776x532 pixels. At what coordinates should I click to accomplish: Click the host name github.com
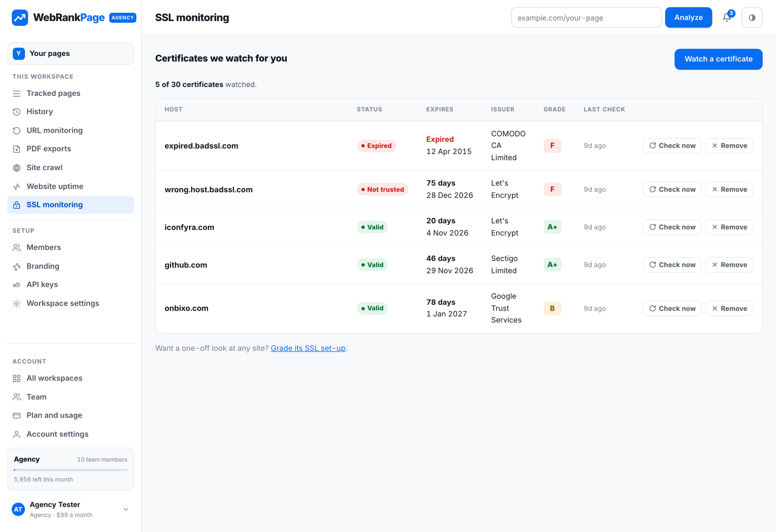(x=186, y=265)
